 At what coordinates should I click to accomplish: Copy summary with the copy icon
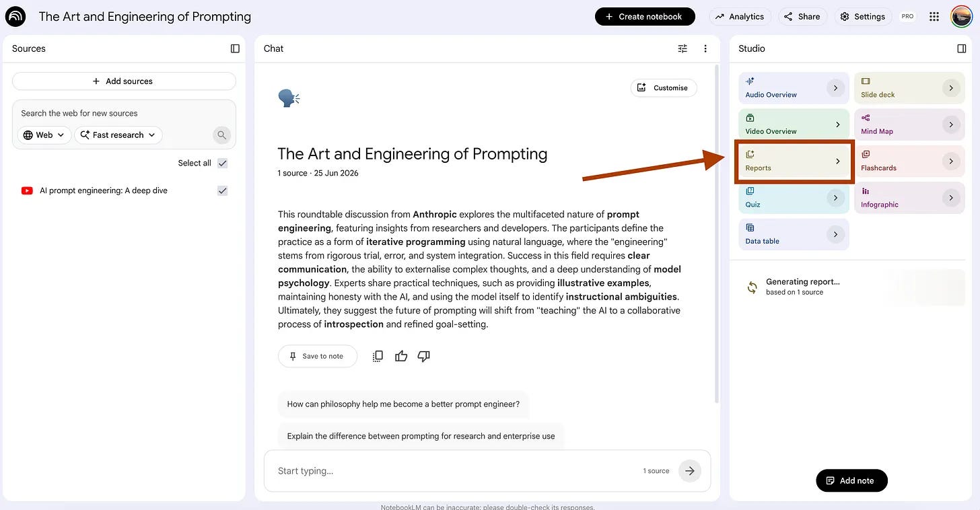coord(378,356)
